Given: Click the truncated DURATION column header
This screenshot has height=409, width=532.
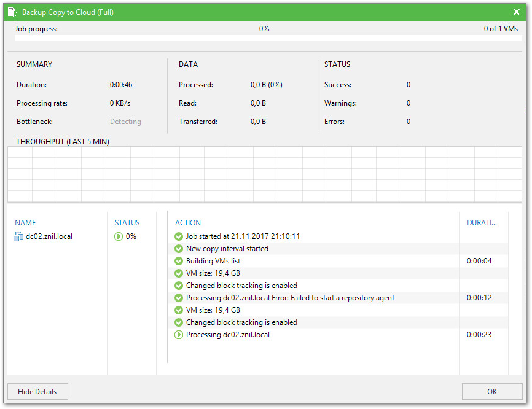Looking at the screenshot, I should click(x=482, y=223).
